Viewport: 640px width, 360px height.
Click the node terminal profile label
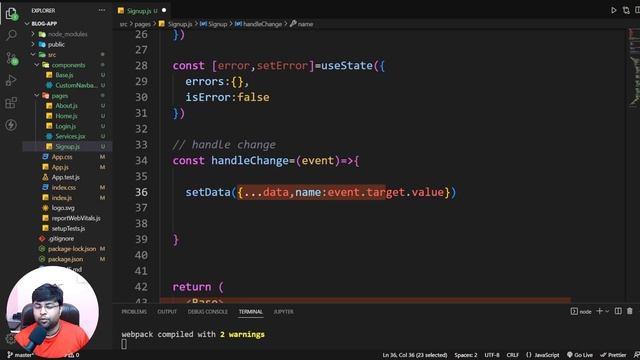(x=581, y=311)
